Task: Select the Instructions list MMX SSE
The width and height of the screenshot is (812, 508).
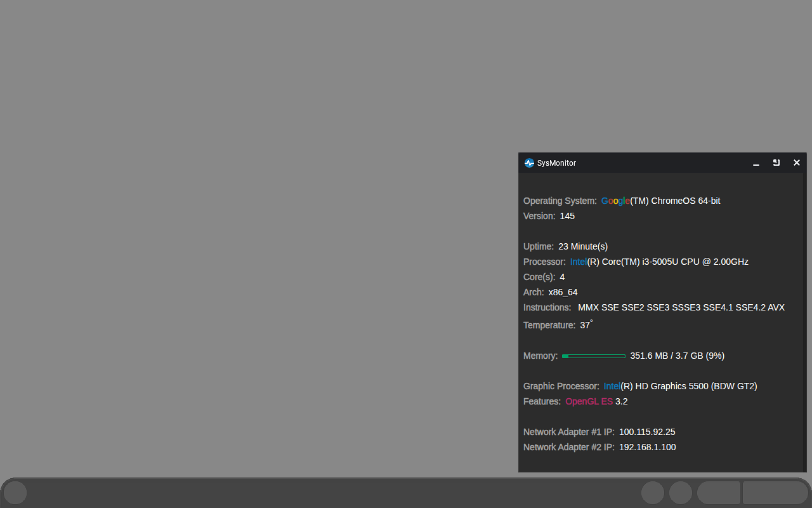Action: click(x=681, y=307)
